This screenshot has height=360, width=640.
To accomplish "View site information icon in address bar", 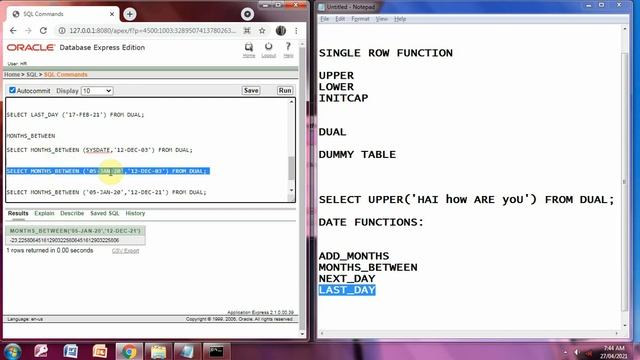I will tap(62, 31).
